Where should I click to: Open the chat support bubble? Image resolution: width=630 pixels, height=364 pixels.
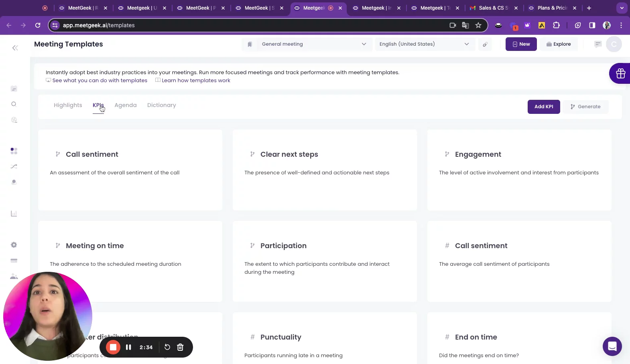(x=612, y=346)
